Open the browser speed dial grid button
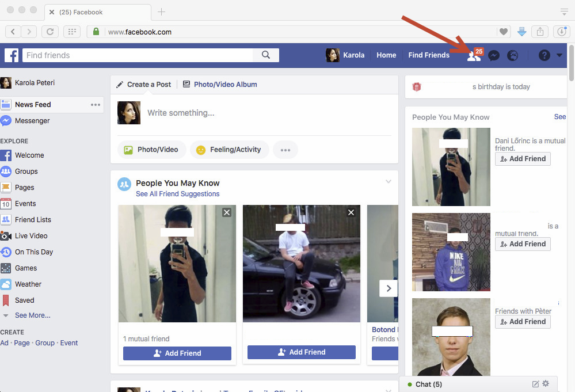This screenshot has width=575, height=392. tap(72, 32)
